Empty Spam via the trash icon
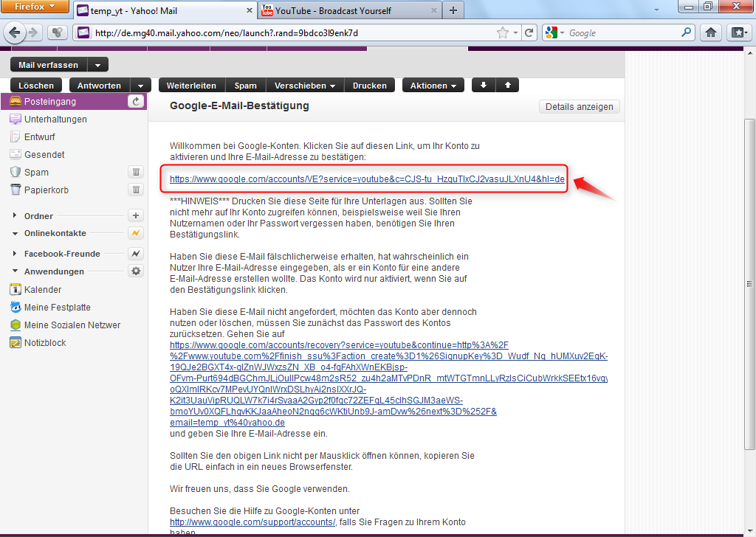Screen dimensions: 756x537 tap(136, 172)
